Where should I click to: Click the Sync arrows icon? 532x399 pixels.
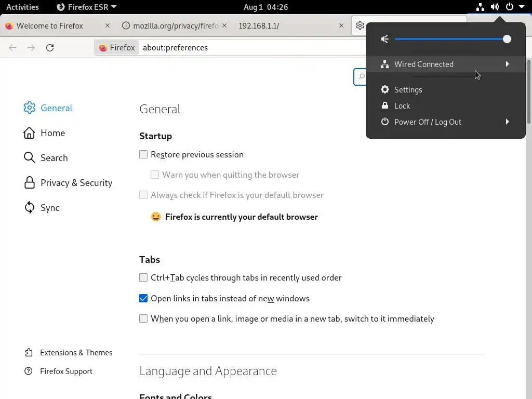click(30, 208)
